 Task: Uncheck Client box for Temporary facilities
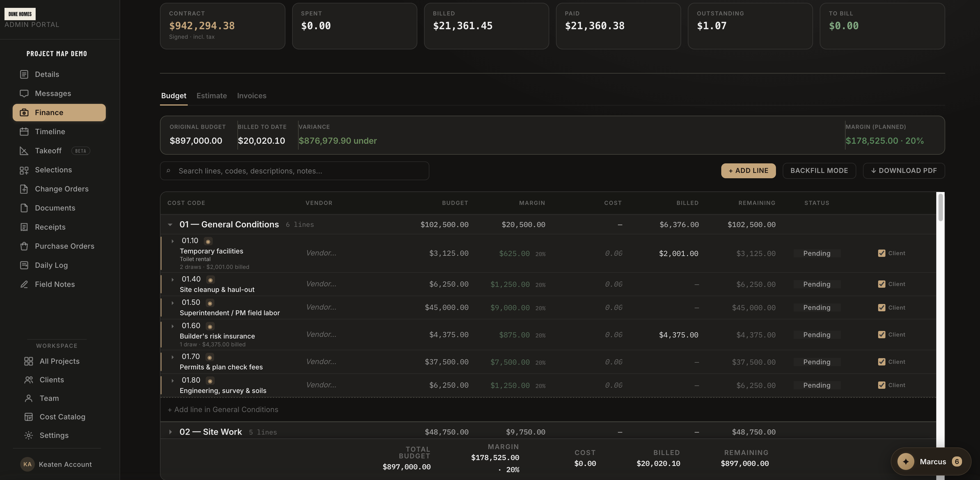tap(881, 253)
